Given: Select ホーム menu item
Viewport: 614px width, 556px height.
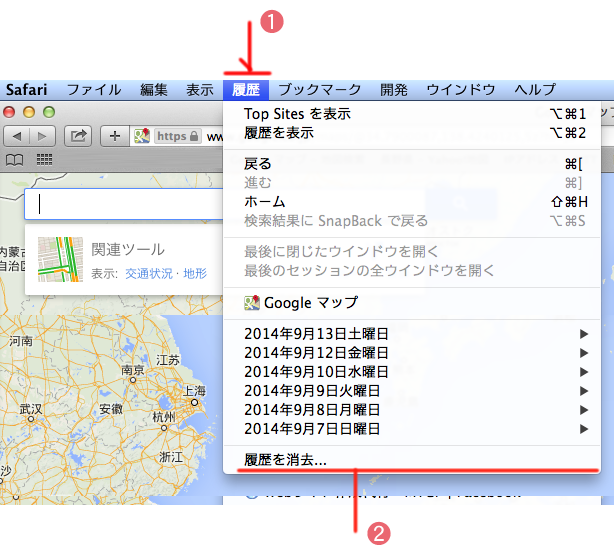Looking at the screenshot, I should [412, 202].
